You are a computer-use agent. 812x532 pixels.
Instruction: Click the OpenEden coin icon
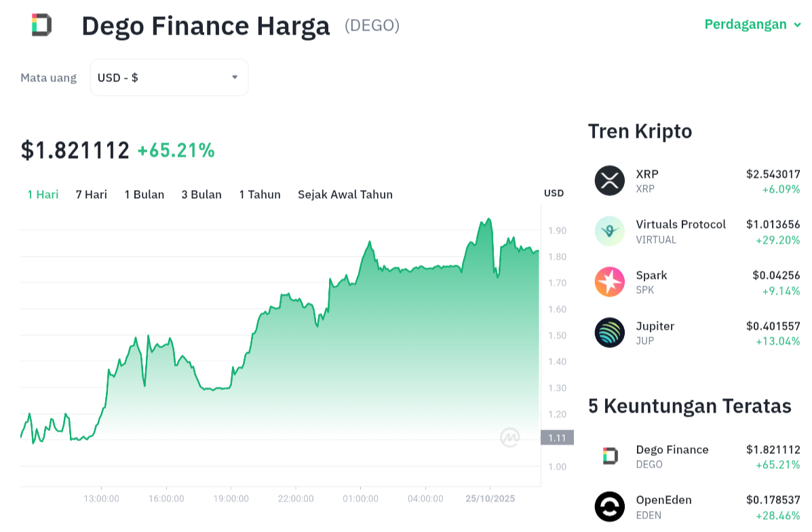point(609,507)
